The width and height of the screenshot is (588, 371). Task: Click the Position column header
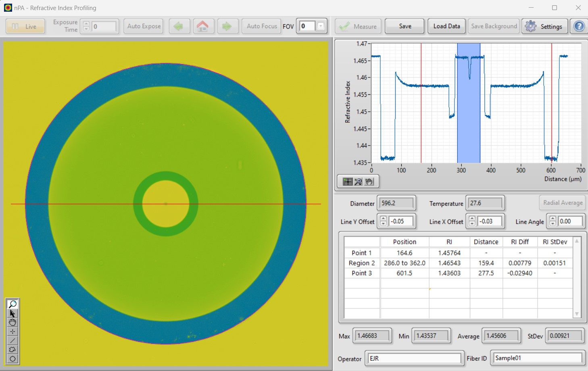coord(405,242)
